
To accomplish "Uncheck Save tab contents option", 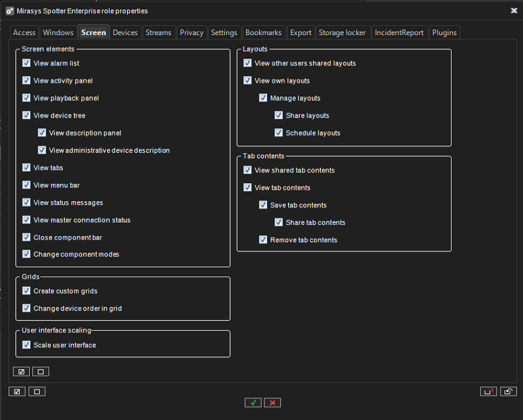I will [x=263, y=205].
